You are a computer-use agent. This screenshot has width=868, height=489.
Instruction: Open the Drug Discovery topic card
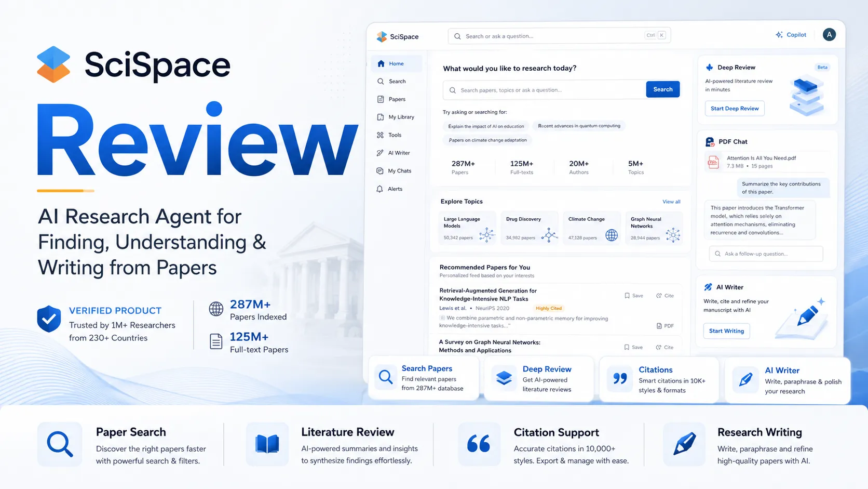coord(530,228)
